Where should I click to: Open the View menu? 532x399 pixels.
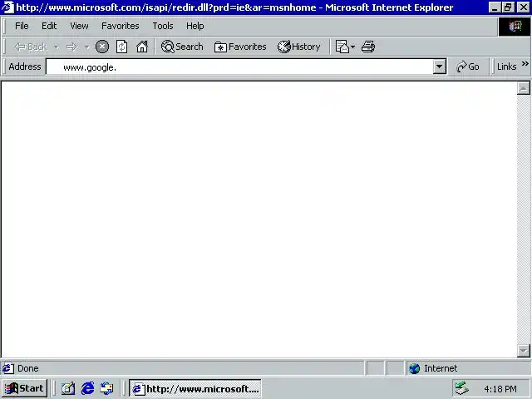coord(79,26)
